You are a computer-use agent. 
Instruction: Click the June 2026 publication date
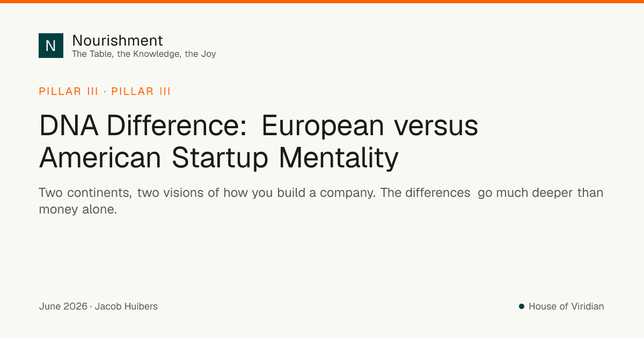[x=63, y=307]
